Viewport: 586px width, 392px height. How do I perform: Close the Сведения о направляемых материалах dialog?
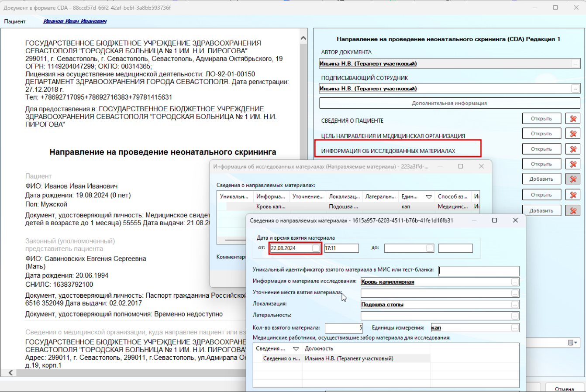tap(515, 220)
